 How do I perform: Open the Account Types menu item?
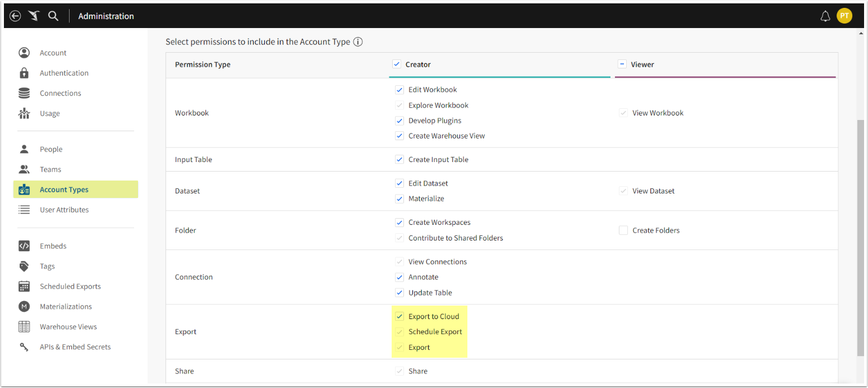(64, 190)
